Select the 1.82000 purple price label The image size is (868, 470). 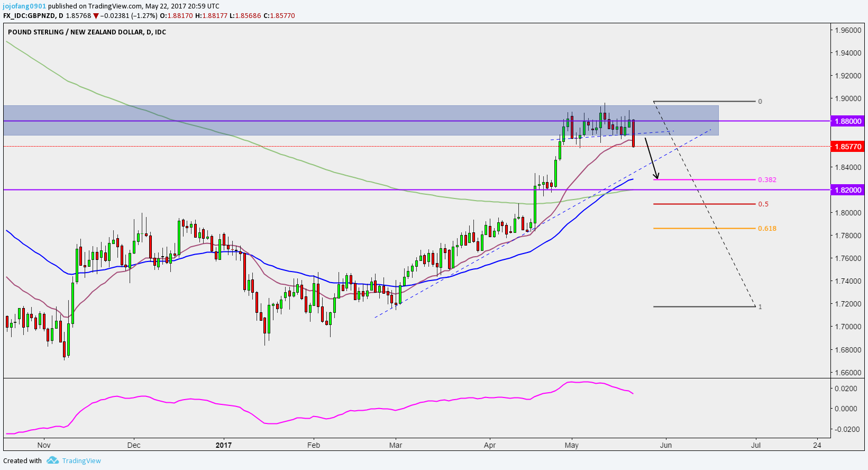848,190
